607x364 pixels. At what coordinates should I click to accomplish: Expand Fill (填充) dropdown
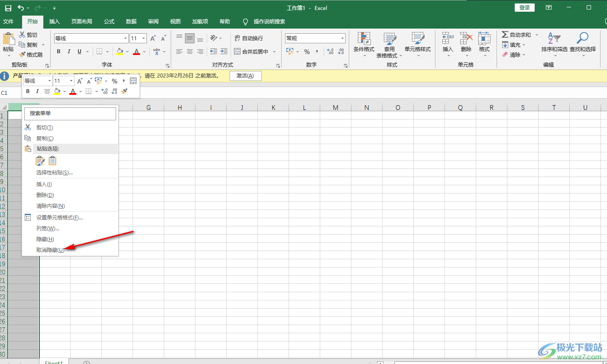click(524, 45)
